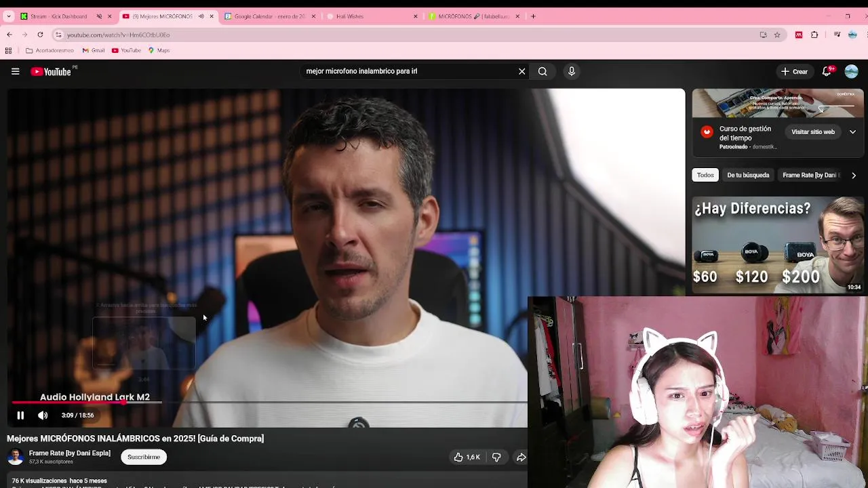Click the sponsored ad thumbnail image
Screen dimensions: 868x488
click(x=778, y=103)
